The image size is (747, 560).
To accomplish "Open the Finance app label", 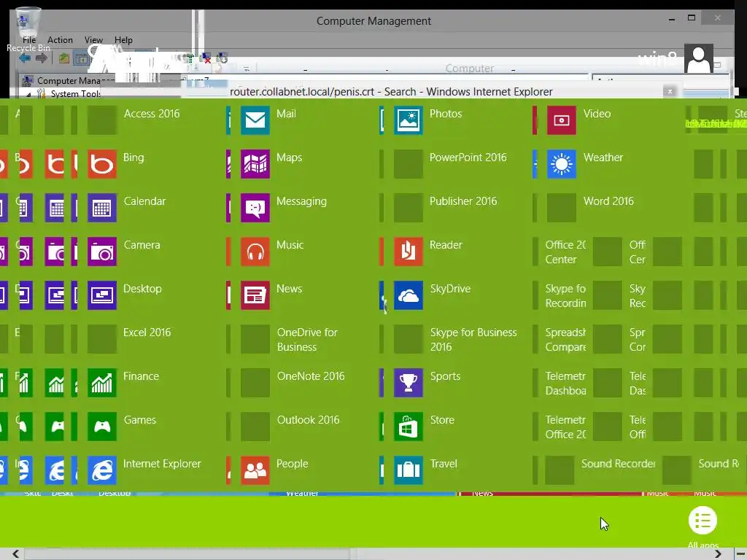I will (141, 376).
